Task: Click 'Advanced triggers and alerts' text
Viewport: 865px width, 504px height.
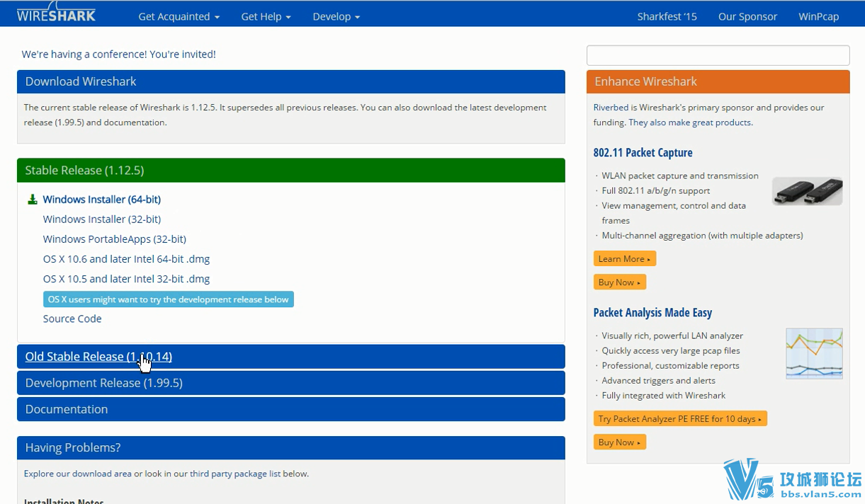Action: (659, 381)
